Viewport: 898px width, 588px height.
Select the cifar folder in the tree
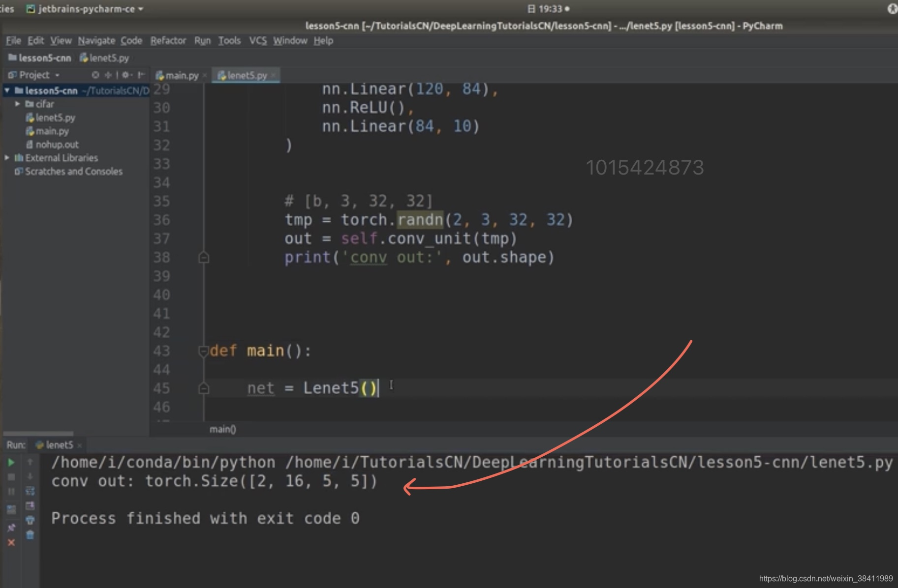(x=39, y=104)
